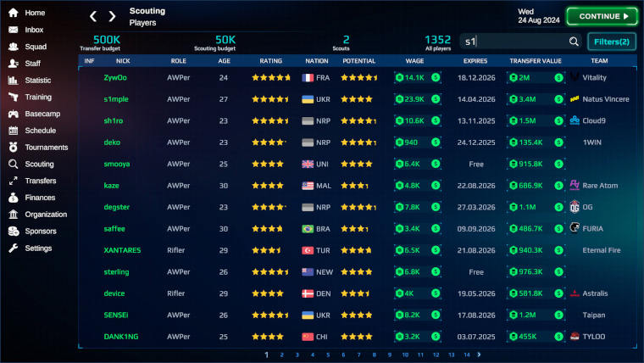644x363 pixels.
Task: Click the Vitality team logo
Action: coord(575,77)
